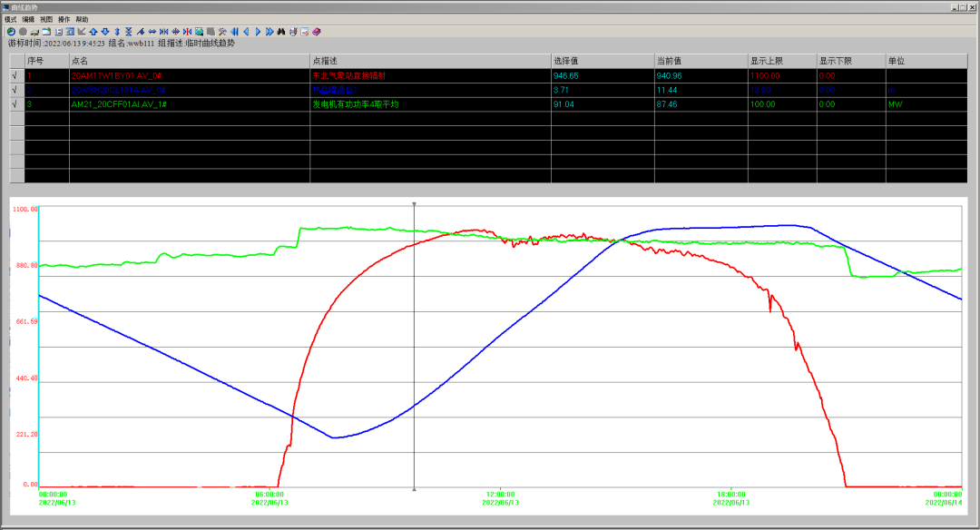Open the 操作 menu

[x=64, y=19]
